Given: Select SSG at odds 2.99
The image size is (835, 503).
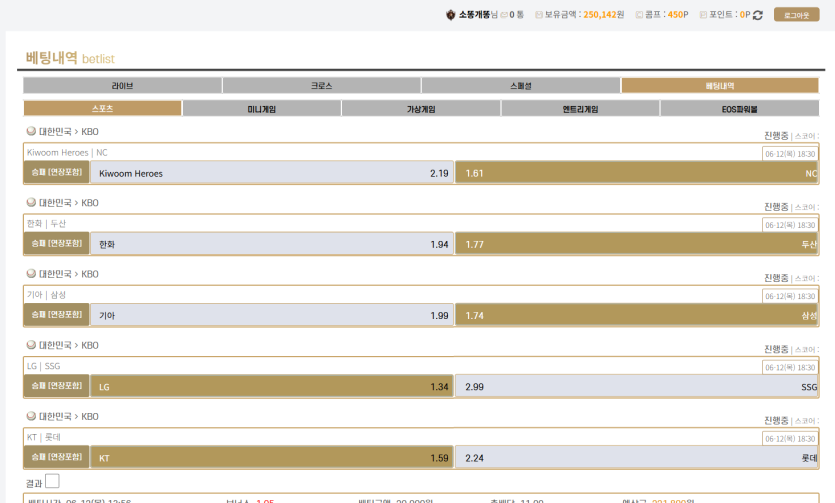Looking at the screenshot, I should point(637,386).
